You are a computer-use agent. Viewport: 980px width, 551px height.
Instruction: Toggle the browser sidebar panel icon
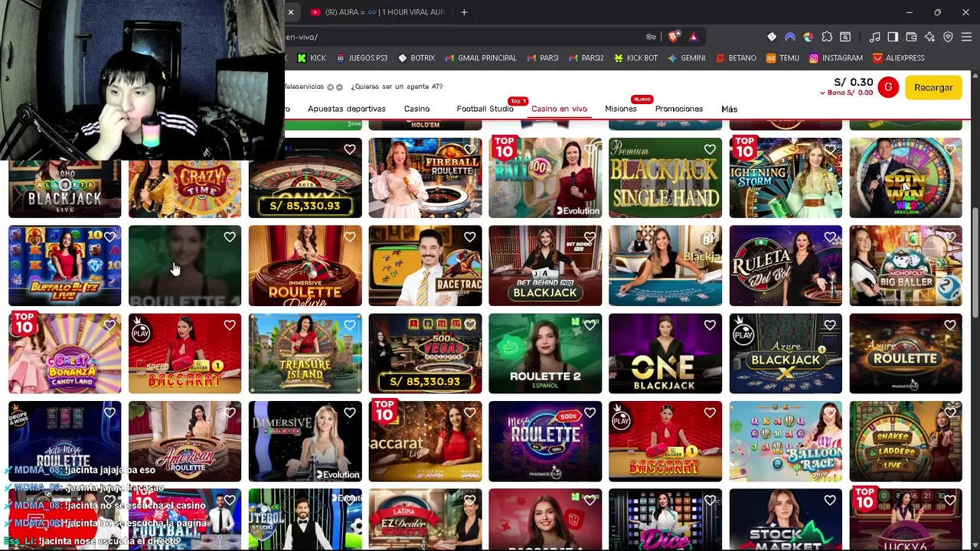(893, 37)
